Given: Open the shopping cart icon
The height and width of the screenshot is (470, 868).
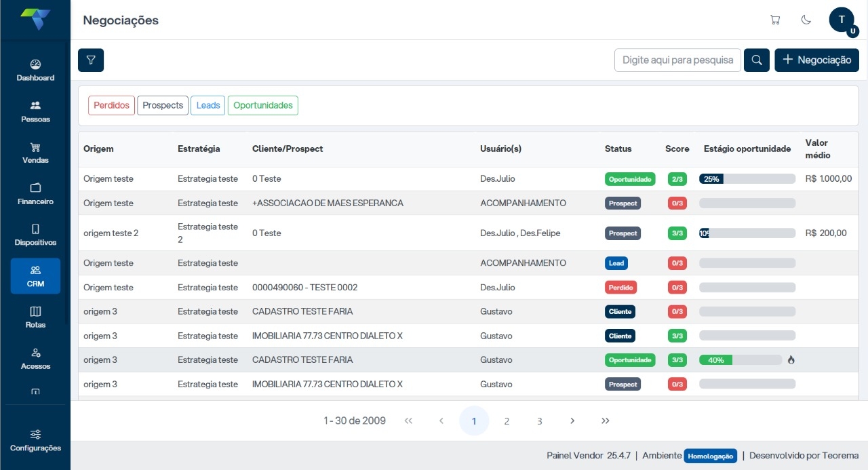Looking at the screenshot, I should pyautogui.click(x=775, y=20).
